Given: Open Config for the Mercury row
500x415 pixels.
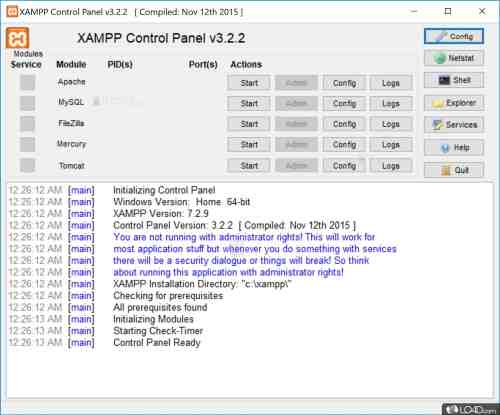Looking at the screenshot, I should [x=344, y=145].
